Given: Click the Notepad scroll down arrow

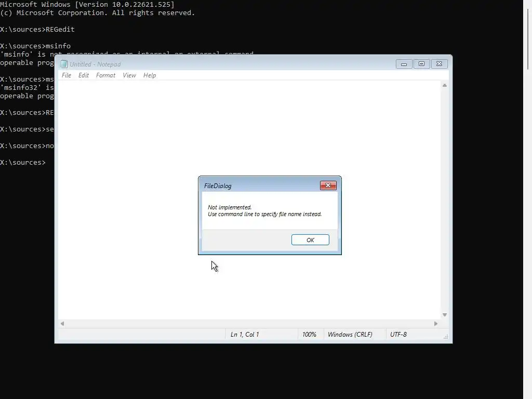Looking at the screenshot, I should click(445, 315).
